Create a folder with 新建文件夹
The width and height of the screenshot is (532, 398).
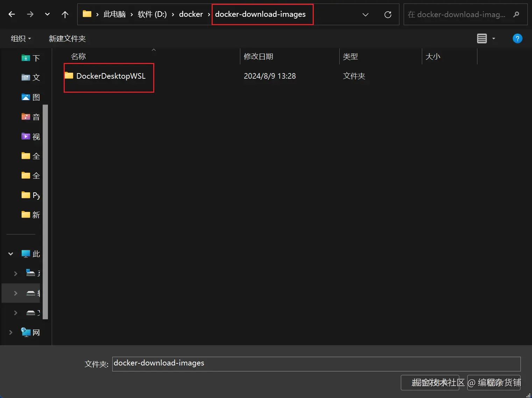point(67,38)
